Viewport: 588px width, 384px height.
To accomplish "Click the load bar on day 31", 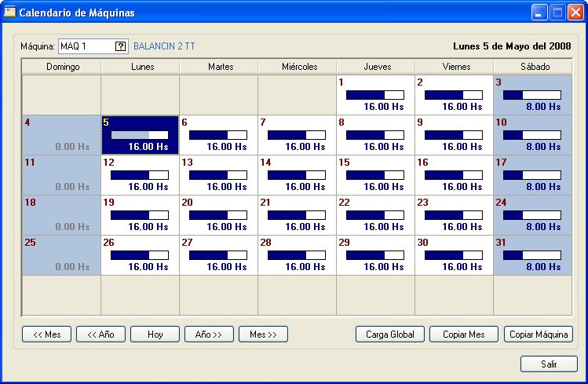I will (532, 255).
